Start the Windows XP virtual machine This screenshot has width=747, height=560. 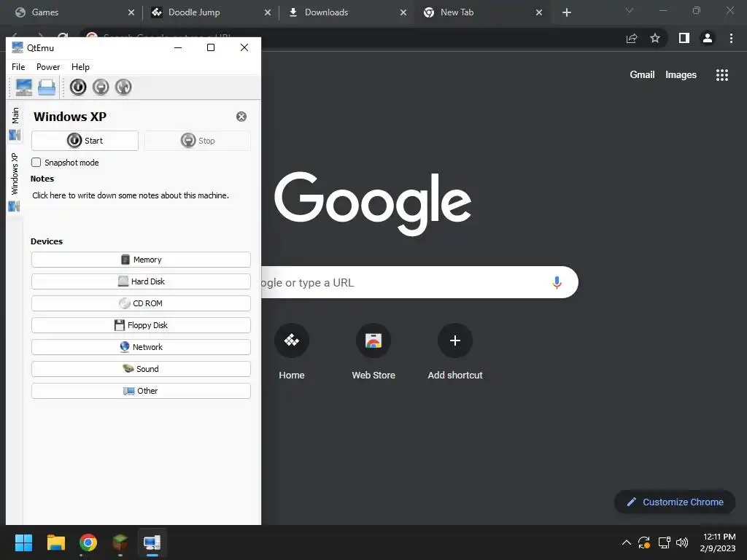click(x=85, y=141)
